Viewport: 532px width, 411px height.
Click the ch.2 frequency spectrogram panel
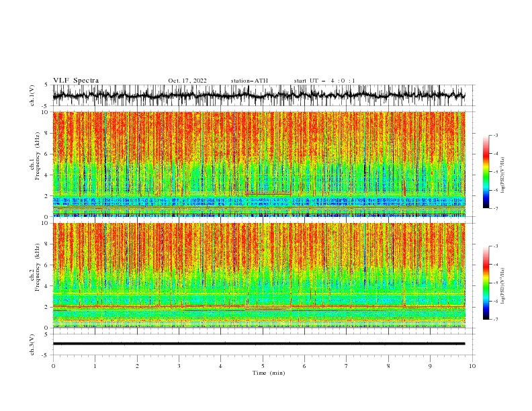click(259, 275)
